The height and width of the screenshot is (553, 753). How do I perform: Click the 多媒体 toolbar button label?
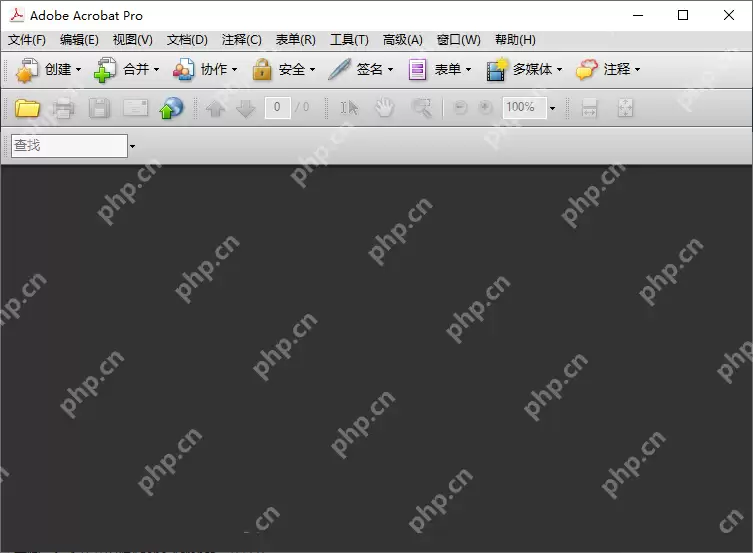[x=533, y=70]
